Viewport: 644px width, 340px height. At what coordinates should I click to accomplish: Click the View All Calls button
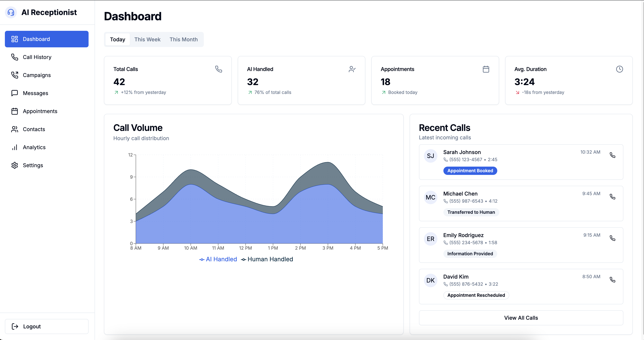(x=521, y=318)
